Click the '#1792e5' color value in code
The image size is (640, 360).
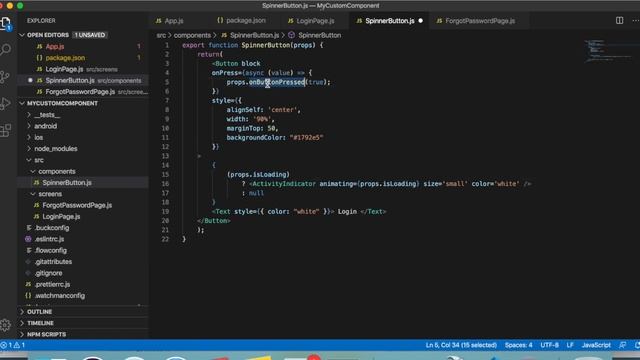tap(306, 138)
